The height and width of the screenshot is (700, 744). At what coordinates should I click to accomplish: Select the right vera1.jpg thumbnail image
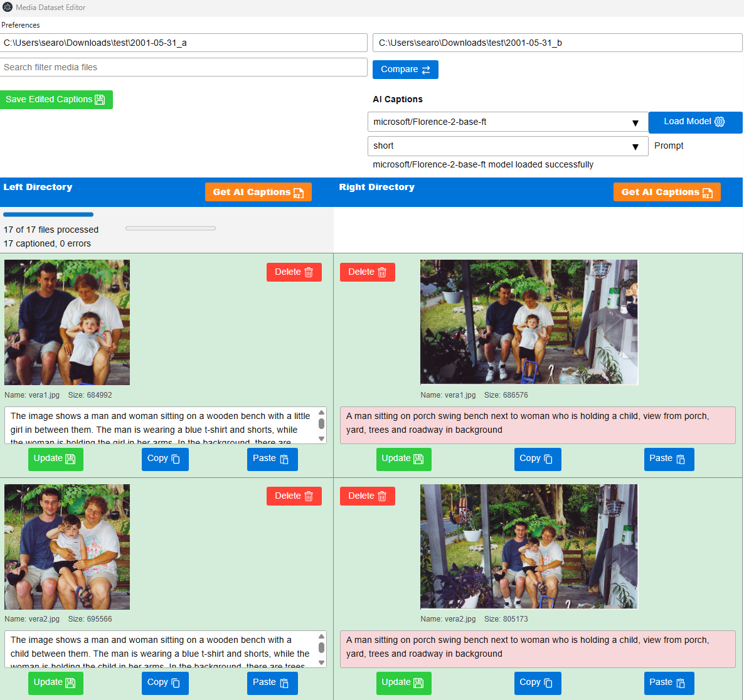[529, 322]
